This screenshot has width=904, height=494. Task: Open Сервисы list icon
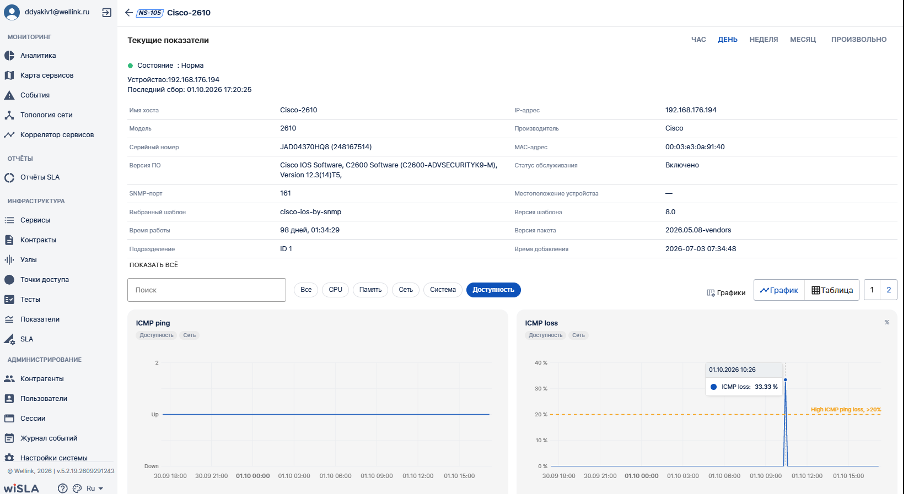(x=9, y=220)
